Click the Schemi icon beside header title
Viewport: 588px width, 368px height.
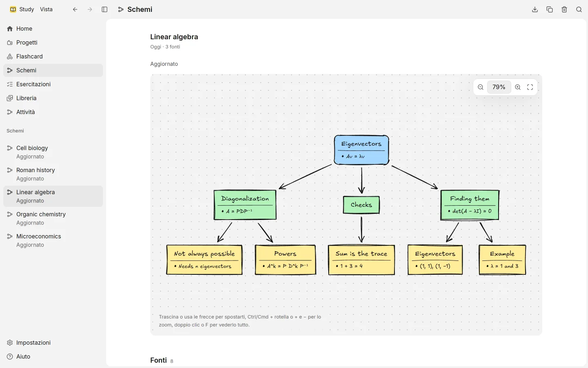tap(121, 9)
